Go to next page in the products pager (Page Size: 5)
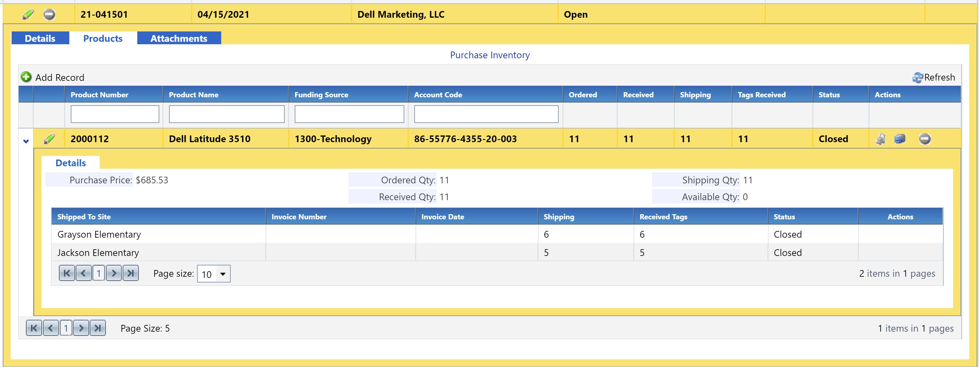Screen dimensions: 980x367 pyautogui.click(x=81, y=328)
